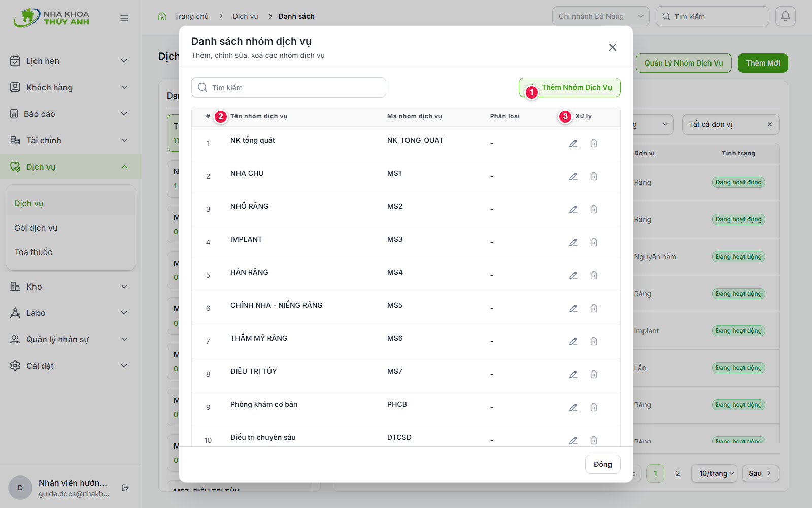
Task: Expand the Lịch hẹn sidebar menu
Action: (71, 61)
